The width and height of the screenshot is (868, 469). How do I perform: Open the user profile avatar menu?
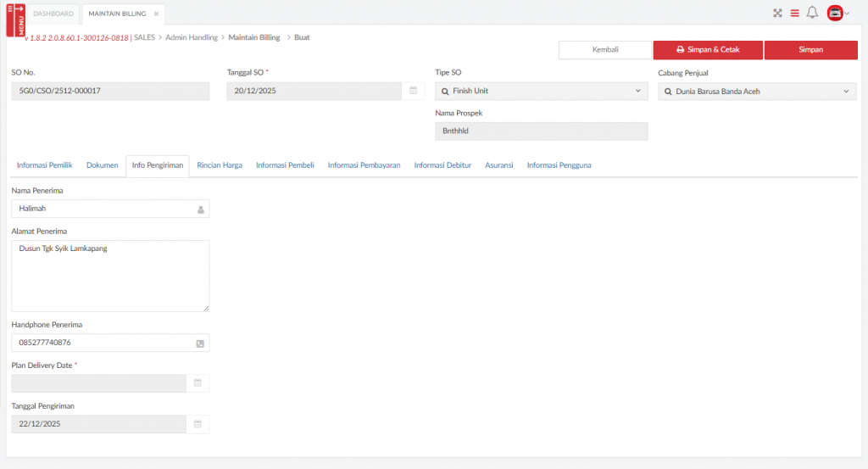pos(837,13)
